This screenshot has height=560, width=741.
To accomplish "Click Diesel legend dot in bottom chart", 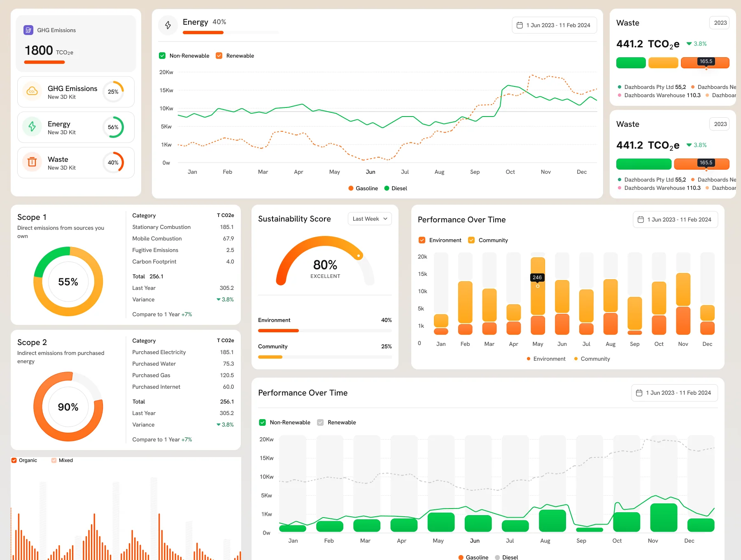I will pos(497,557).
